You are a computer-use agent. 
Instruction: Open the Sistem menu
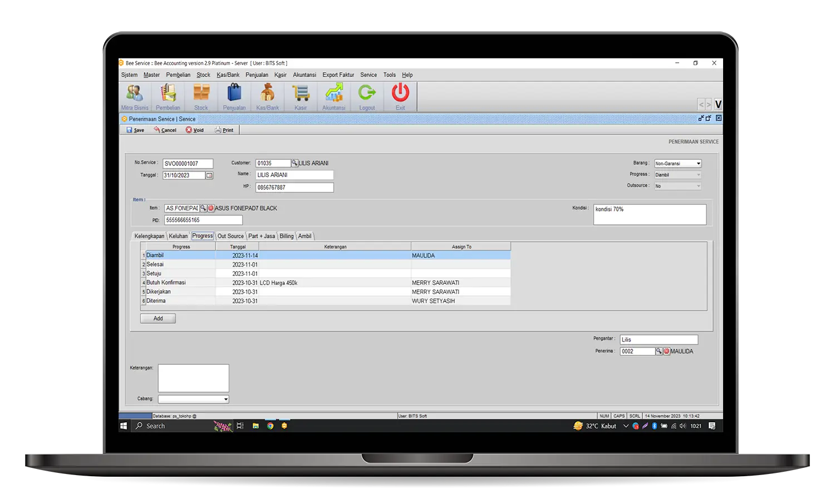coord(129,75)
